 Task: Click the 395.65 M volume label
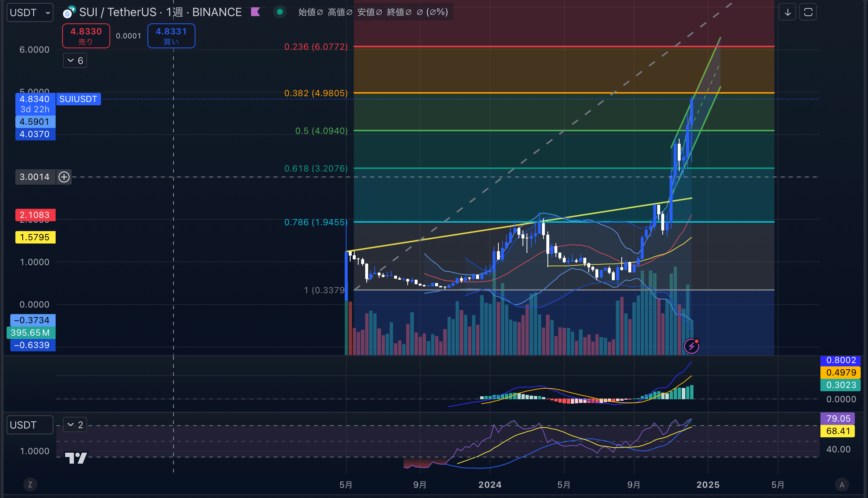(31, 333)
